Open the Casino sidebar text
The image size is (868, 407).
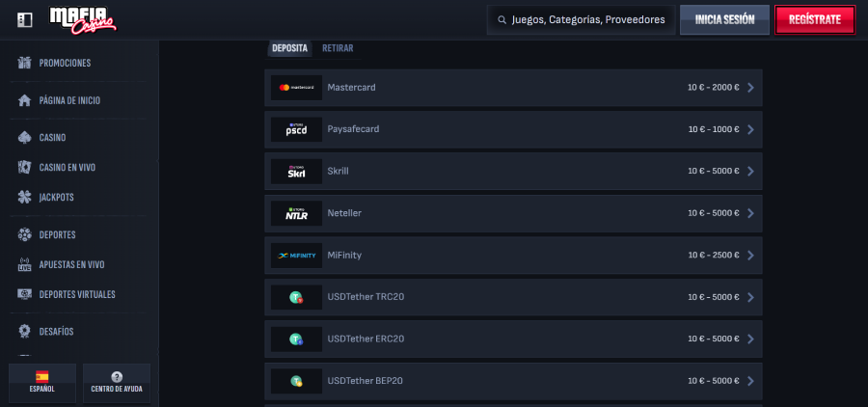(x=53, y=137)
